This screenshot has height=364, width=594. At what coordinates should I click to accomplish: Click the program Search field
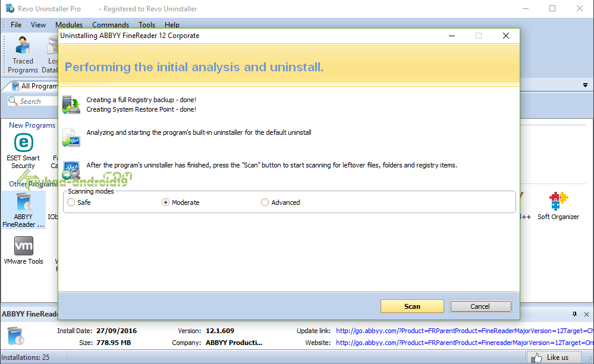[33, 101]
